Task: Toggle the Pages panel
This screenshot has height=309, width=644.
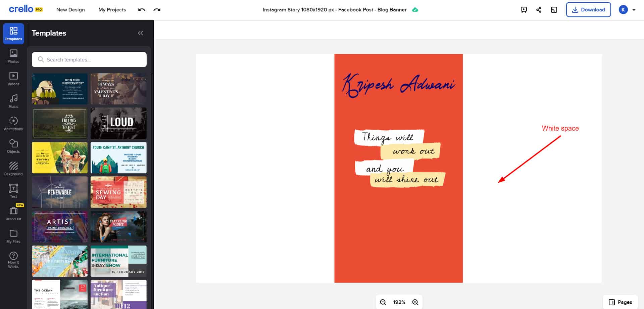Action: tap(620, 302)
